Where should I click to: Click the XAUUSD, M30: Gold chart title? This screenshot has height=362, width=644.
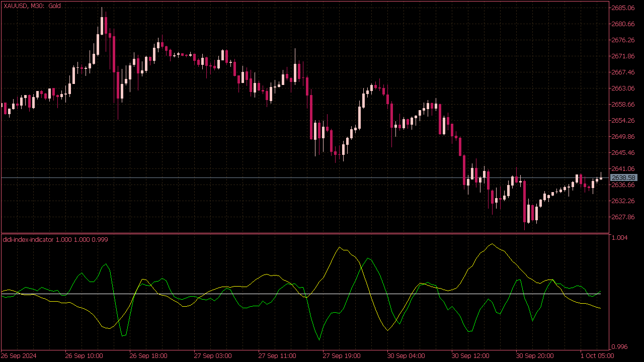(32, 6)
